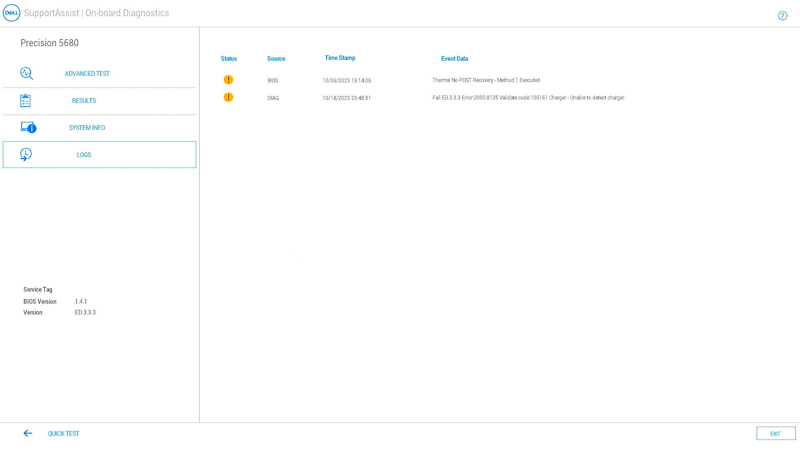Click the warning icon on BIOS row
Screen dimensions: 800x450
tap(228, 80)
